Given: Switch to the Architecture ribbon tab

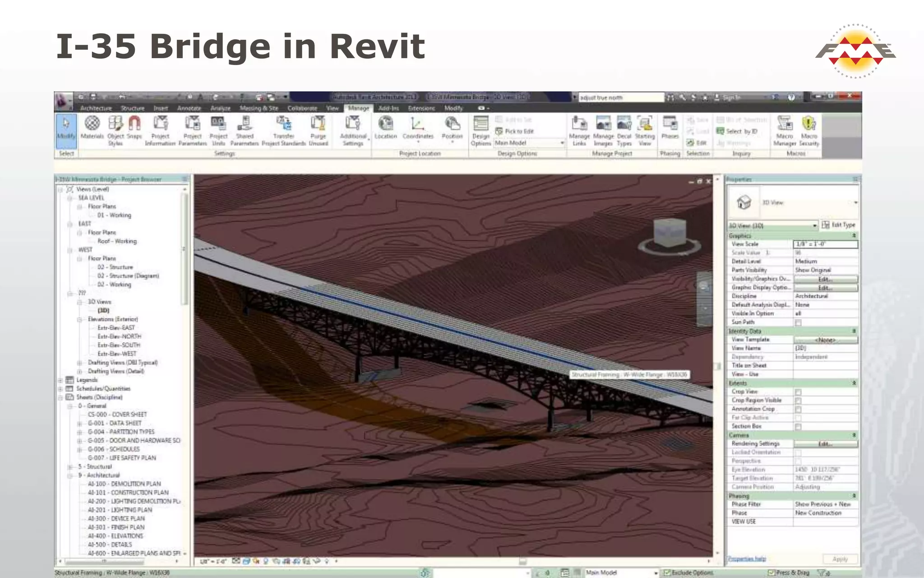Looking at the screenshot, I should (x=96, y=108).
